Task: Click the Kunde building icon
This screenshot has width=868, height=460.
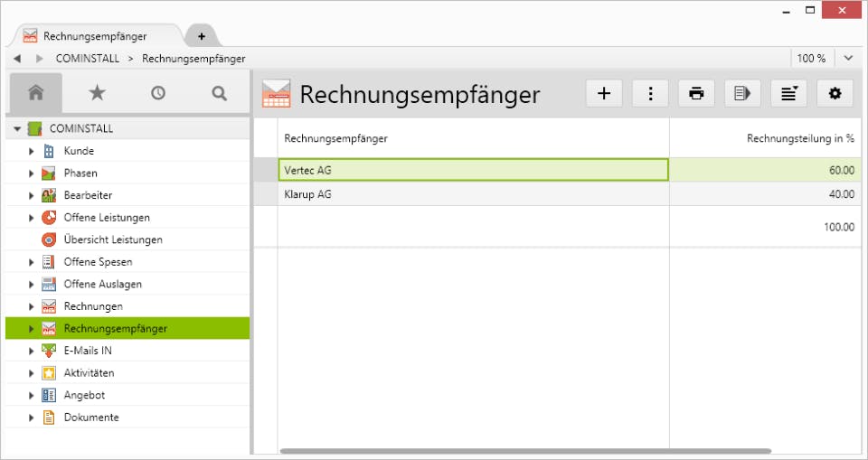Action: click(49, 151)
